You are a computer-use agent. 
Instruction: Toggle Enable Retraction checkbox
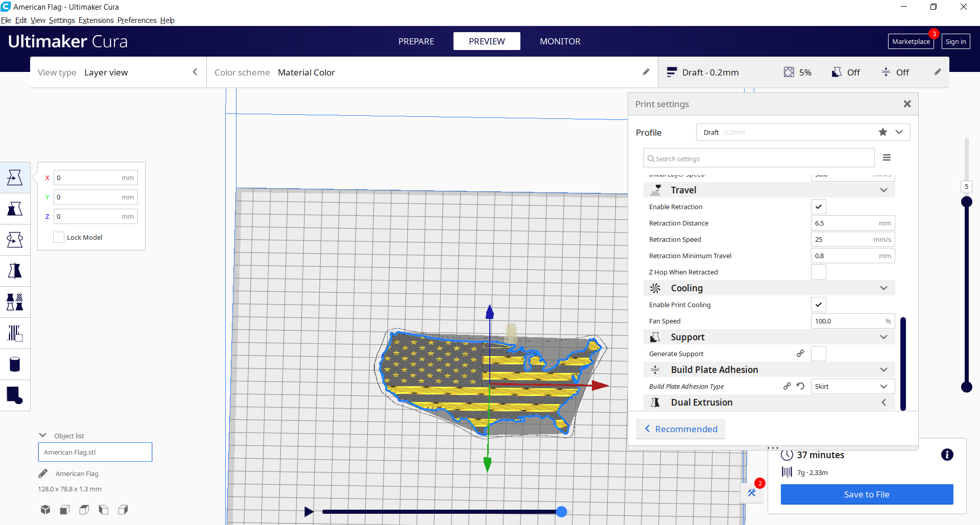pyautogui.click(x=819, y=207)
